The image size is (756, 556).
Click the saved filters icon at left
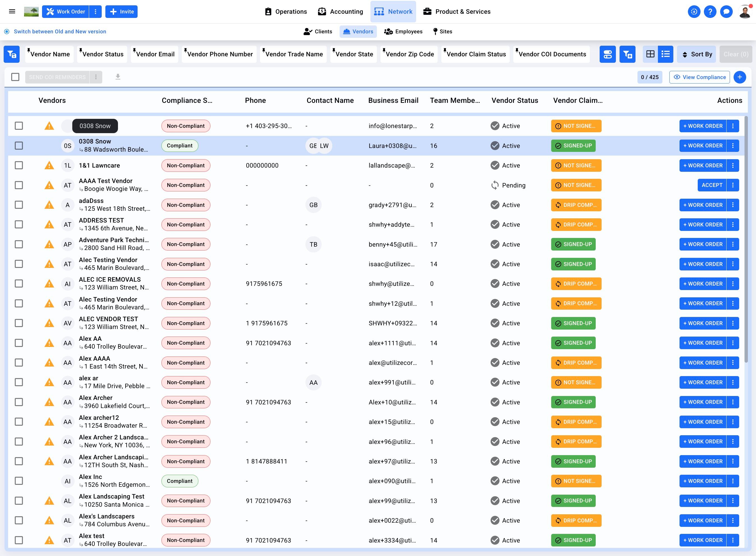pos(12,54)
